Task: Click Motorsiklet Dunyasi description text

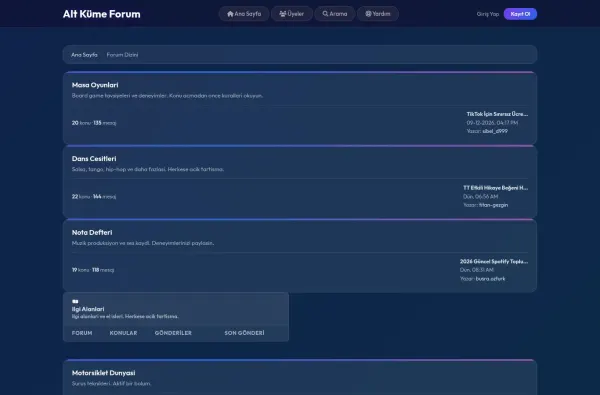Action: pos(111,384)
